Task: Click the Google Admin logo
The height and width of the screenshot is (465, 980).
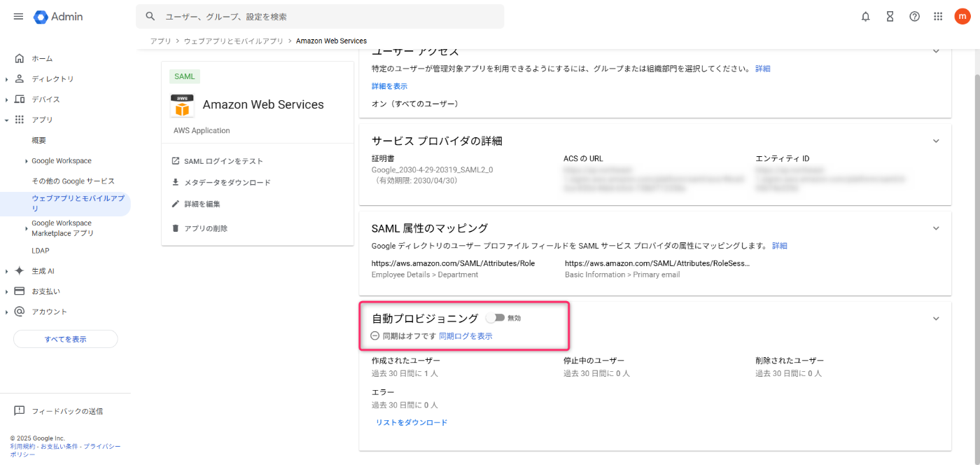Action: click(x=58, y=16)
